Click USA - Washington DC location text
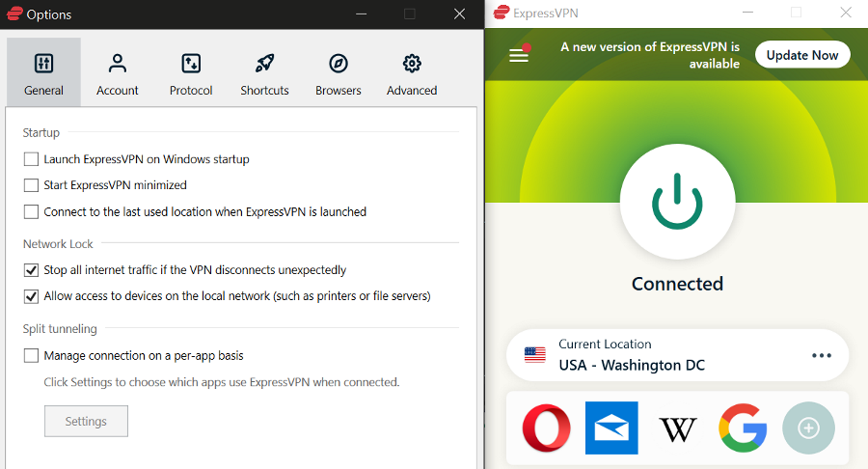 pyautogui.click(x=632, y=366)
